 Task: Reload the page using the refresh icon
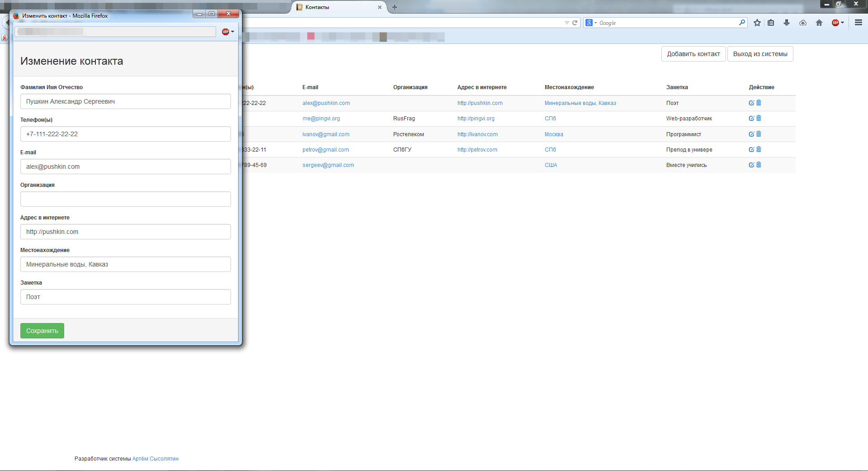575,23
